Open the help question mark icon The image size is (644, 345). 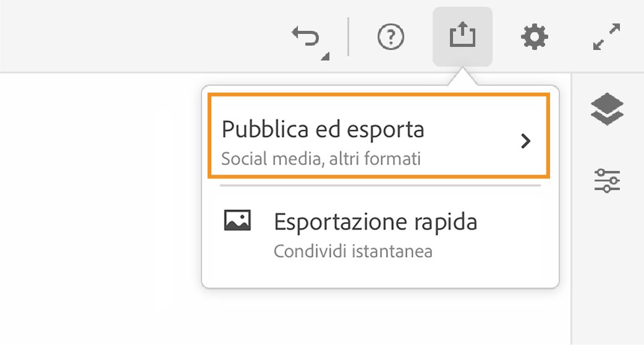click(391, 37)
